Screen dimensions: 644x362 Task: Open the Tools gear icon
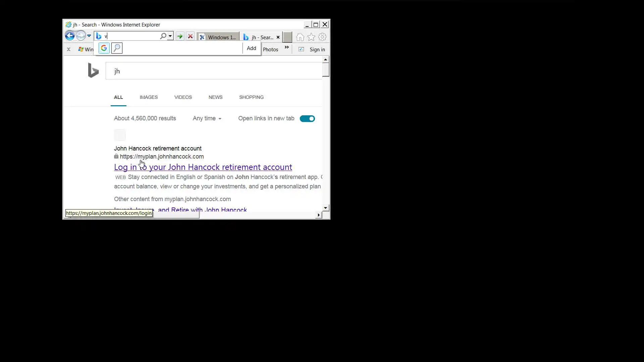click(322, 37)
